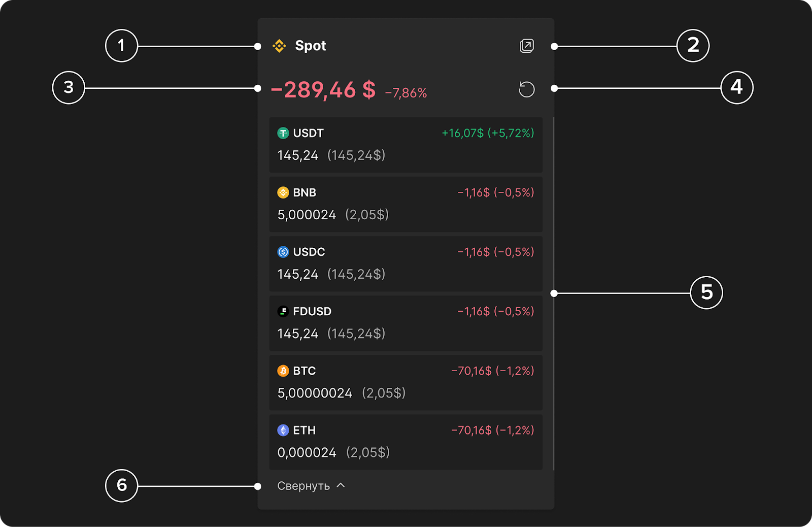Click the USDC coin icon
812x527 pixels.
(x=283, y=252)
